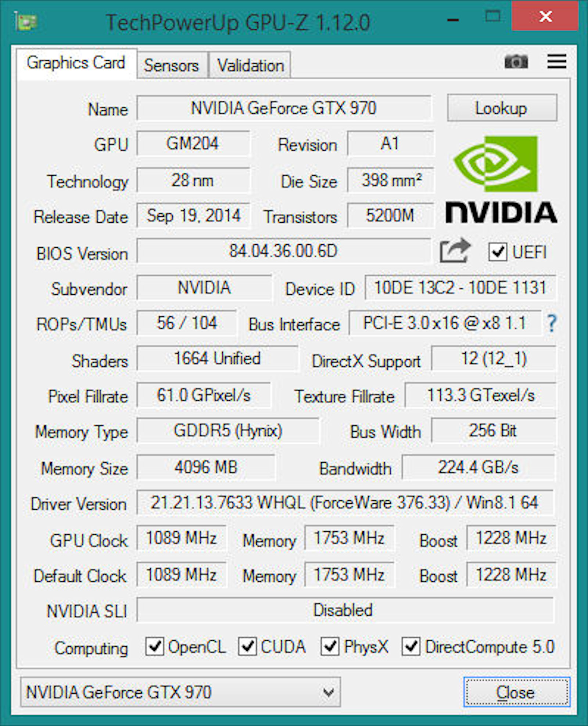Toggle the DirectCompute 5.0 checkbox
Image resolution: width=588 pixels, height=726 pixels.
coord(411,646)
